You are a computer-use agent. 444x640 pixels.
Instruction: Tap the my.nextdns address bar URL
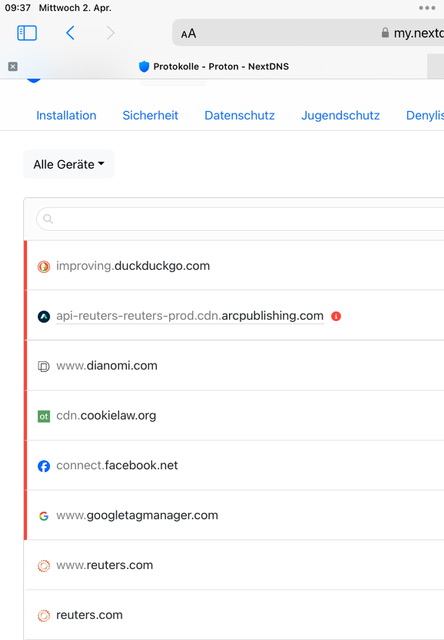419,33
